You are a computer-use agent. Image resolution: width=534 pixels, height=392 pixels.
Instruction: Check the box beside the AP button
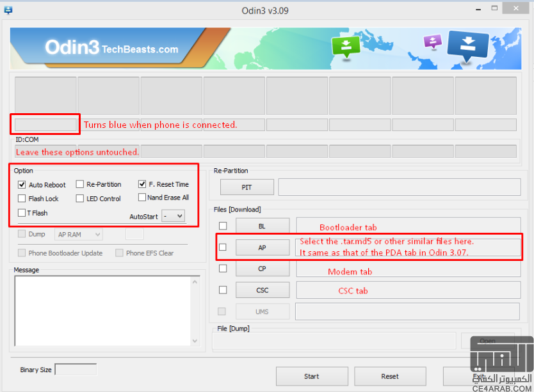point(223,247)
